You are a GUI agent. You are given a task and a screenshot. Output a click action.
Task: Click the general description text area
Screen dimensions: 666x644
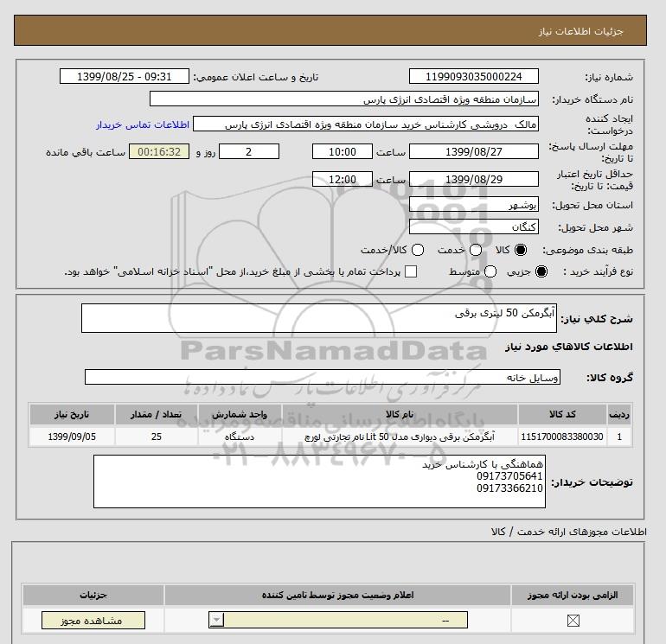319,318
